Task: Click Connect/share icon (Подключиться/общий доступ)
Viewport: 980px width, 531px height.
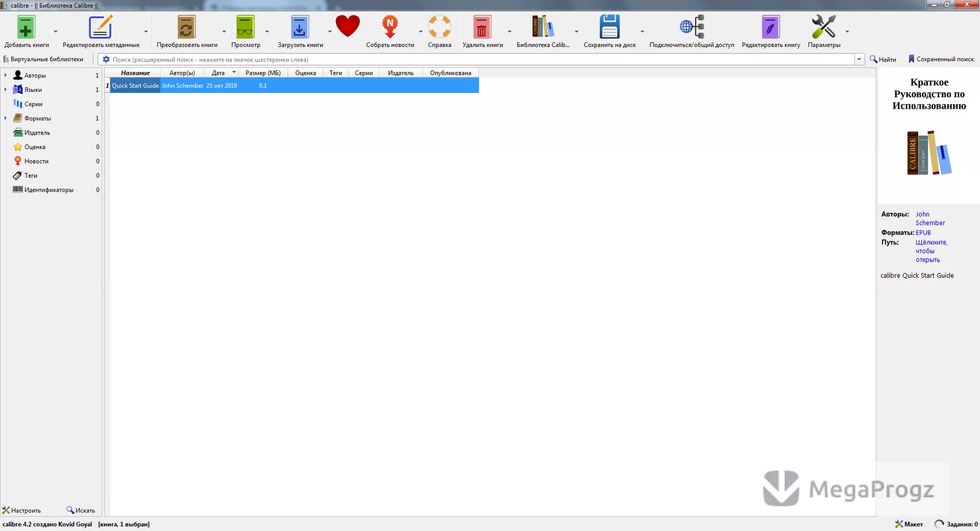Action: click(x=692, y=28)
